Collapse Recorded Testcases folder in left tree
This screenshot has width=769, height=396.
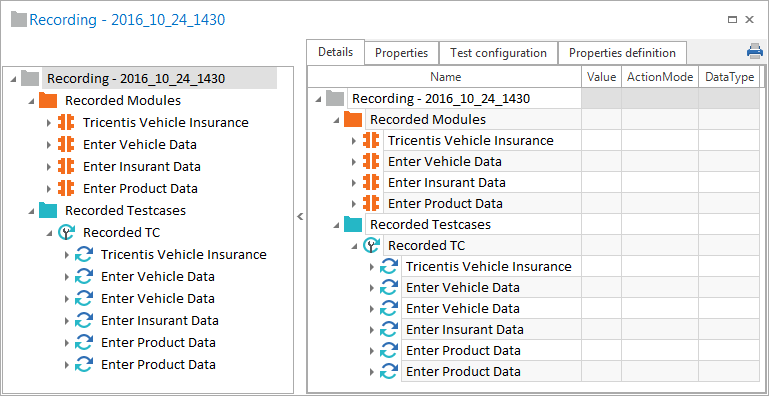click(31, 211)
